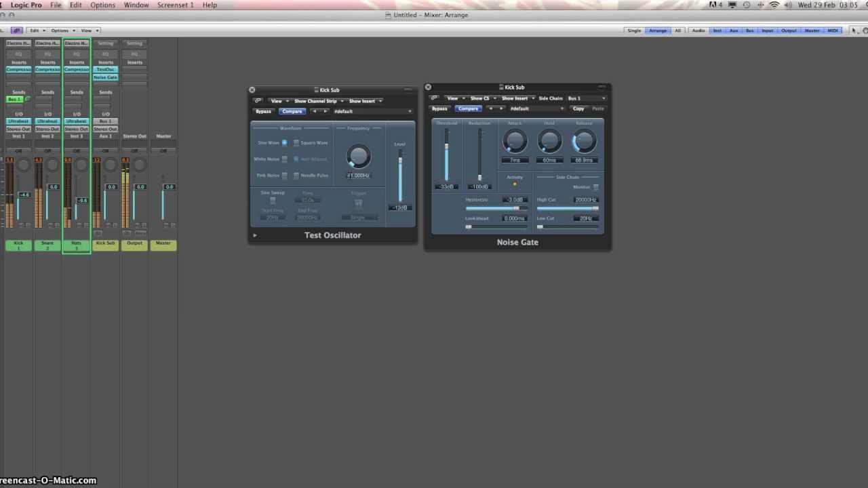Close the Test Oscillator plugin window

point(252,90)
